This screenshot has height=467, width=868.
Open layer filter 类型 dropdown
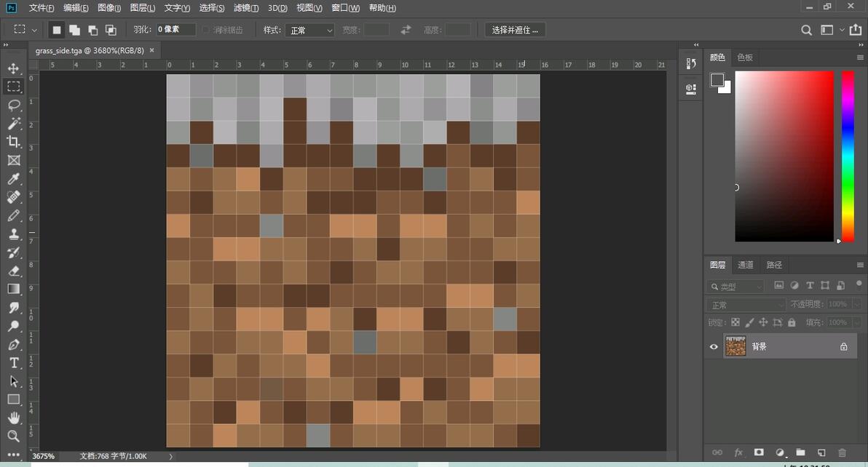point(735,287)
